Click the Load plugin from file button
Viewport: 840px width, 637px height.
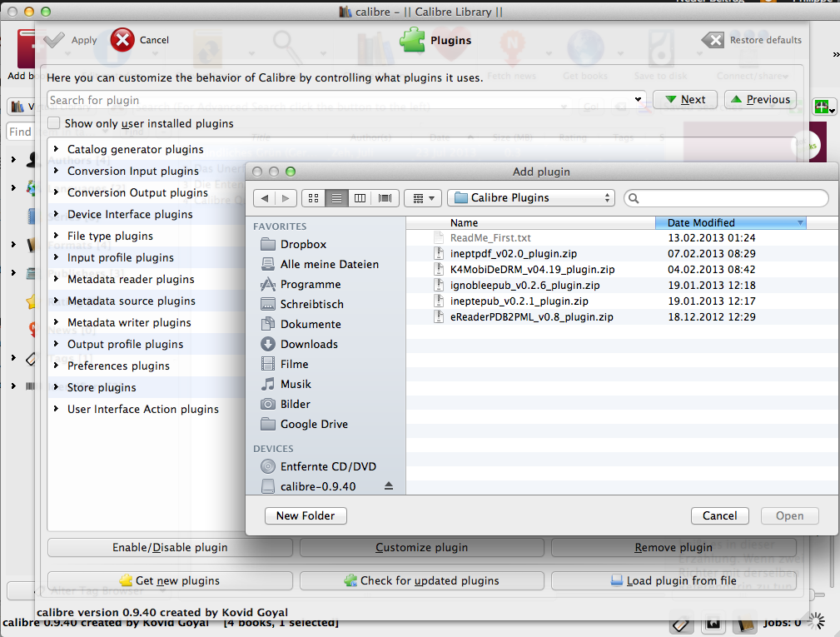coord(673,580)
